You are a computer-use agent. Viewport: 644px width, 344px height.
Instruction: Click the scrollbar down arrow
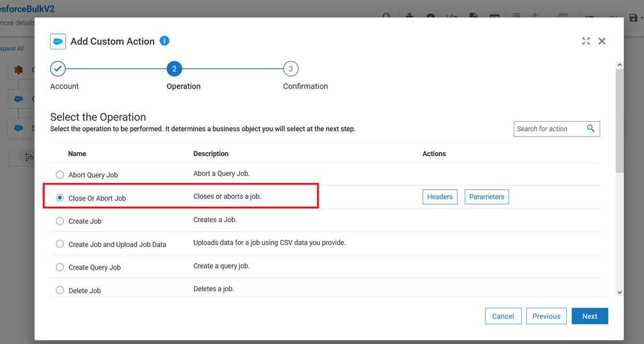tap(620, 293)
